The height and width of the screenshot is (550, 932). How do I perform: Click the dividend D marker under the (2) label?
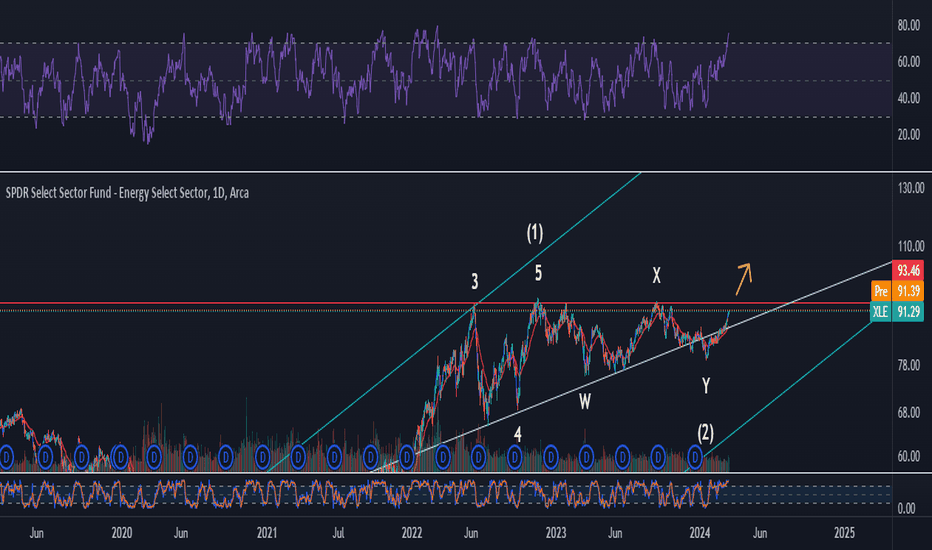[x=694, y=457]
